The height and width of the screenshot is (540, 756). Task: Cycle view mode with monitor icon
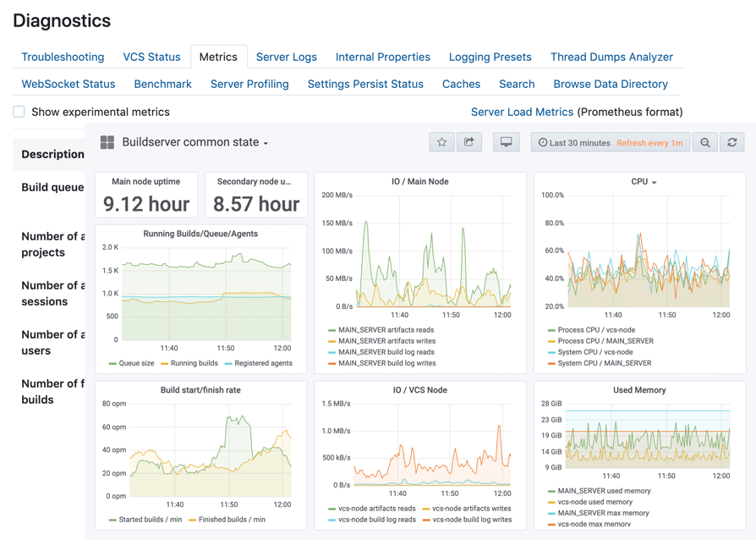[506, 143]
